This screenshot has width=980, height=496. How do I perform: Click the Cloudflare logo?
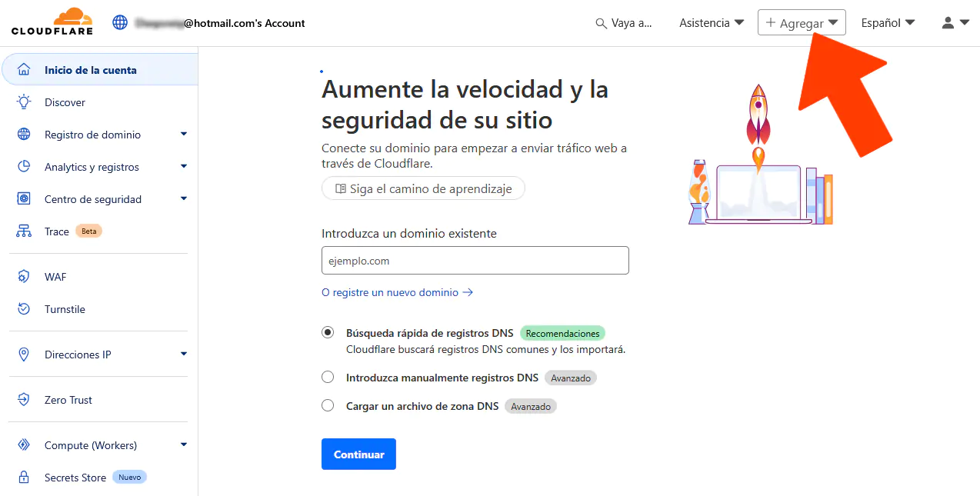[52, 22]
